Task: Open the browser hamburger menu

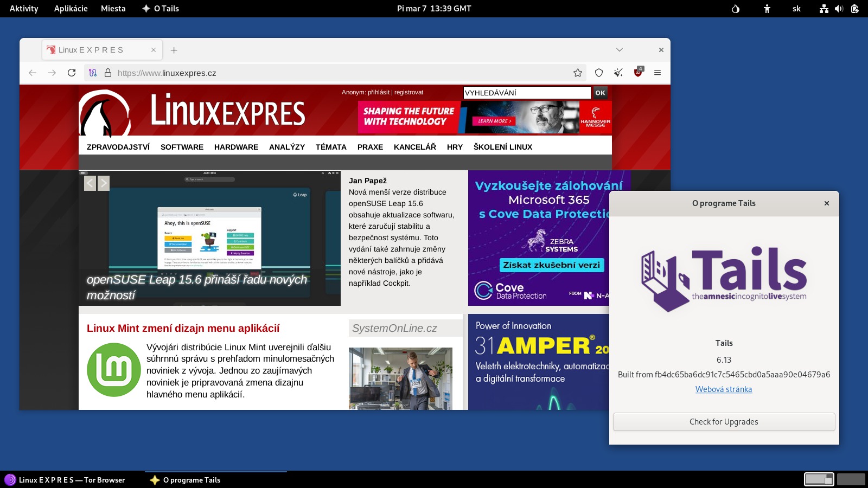Action: click(x=658, y=73)
